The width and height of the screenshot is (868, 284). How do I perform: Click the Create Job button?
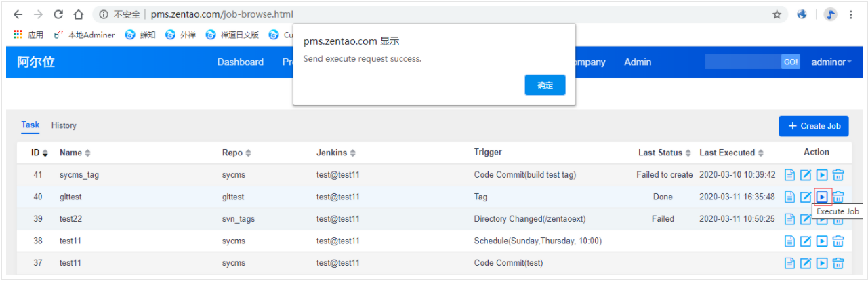click(x=813, y=126)
